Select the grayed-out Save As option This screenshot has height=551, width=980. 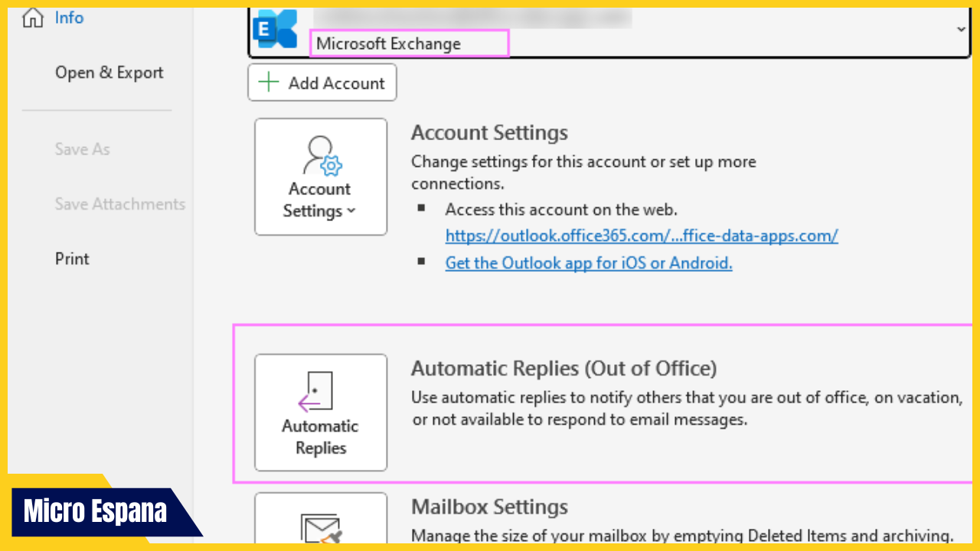(82, 149)
